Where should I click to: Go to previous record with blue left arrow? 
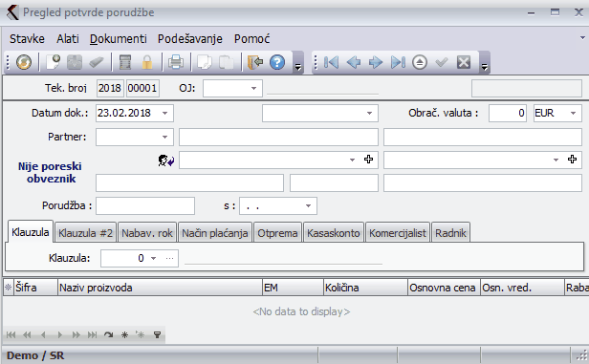tap(353, 62)
